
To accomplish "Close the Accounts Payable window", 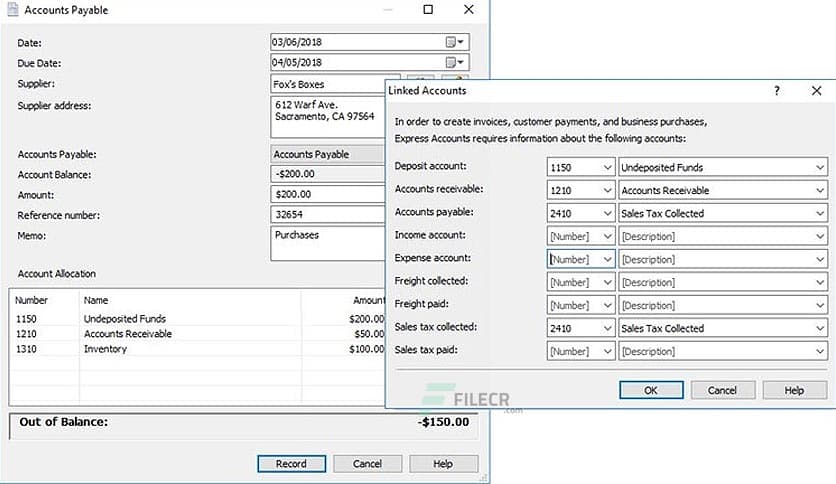I will (x=468, y=10).
